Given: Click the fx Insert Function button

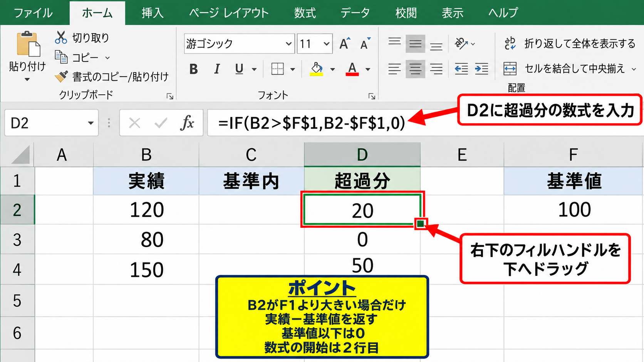Looking at the screenshot, I should point(188,123).
